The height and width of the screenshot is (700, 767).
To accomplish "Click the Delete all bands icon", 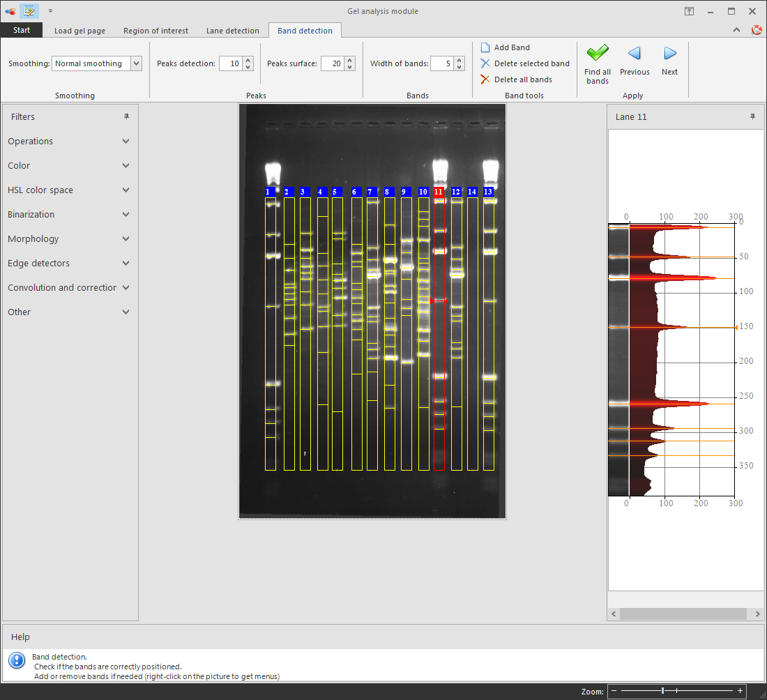I will click(x=485, y=79).
